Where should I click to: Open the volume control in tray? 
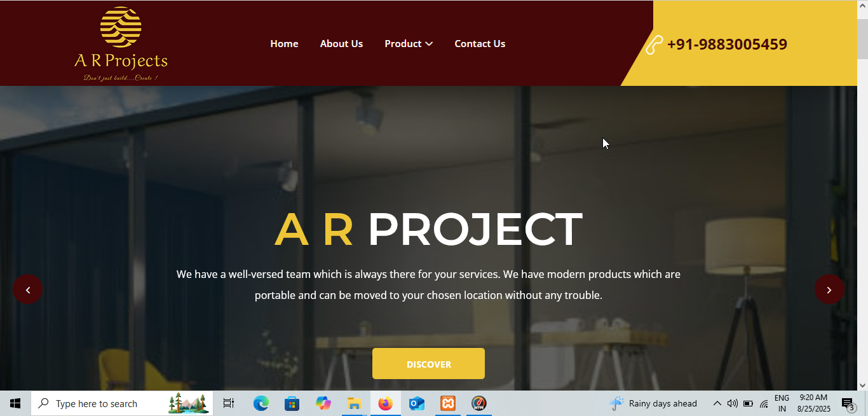point(732,403)
